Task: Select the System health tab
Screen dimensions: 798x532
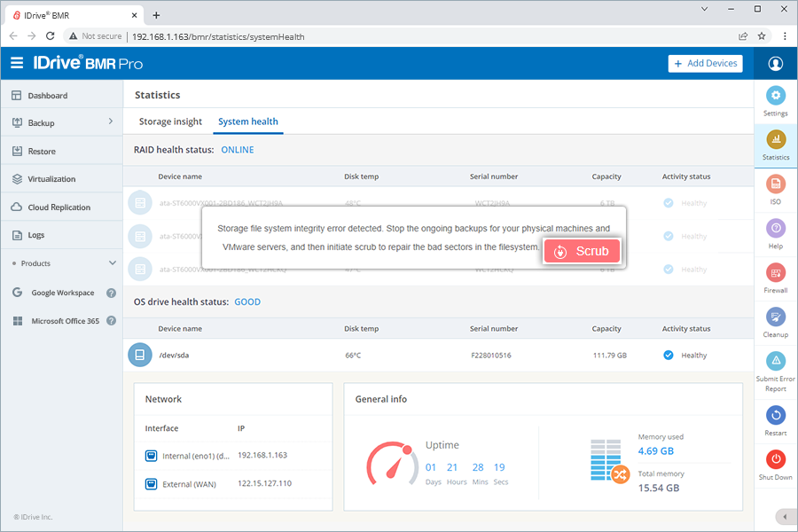Action: click(x=248, y=121)
